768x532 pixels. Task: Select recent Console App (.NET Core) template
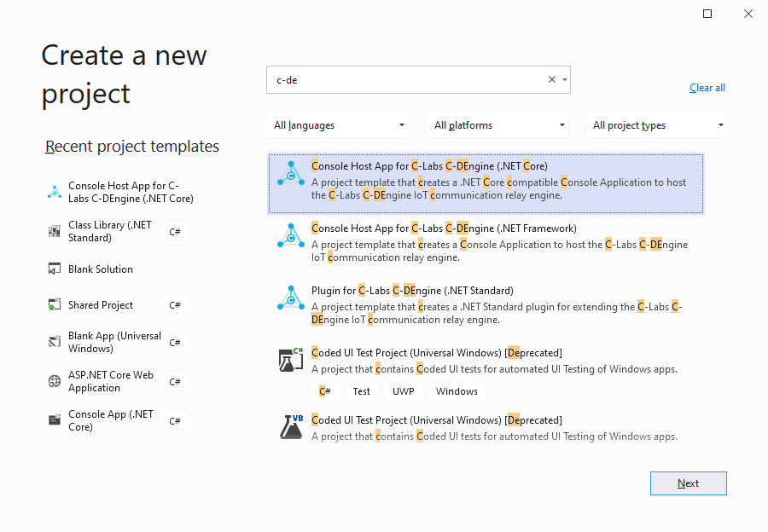[118, 420]
